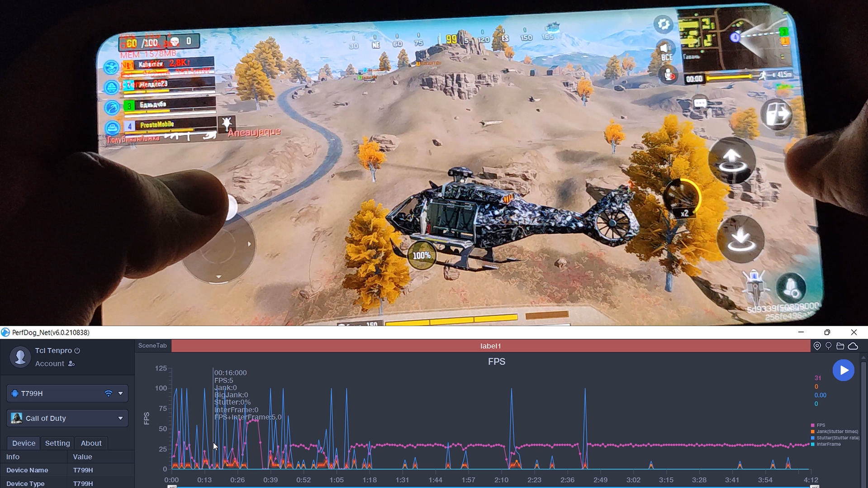Click the account settings person icon
Screen dimensions: 868x488
(x=71, y=364)
